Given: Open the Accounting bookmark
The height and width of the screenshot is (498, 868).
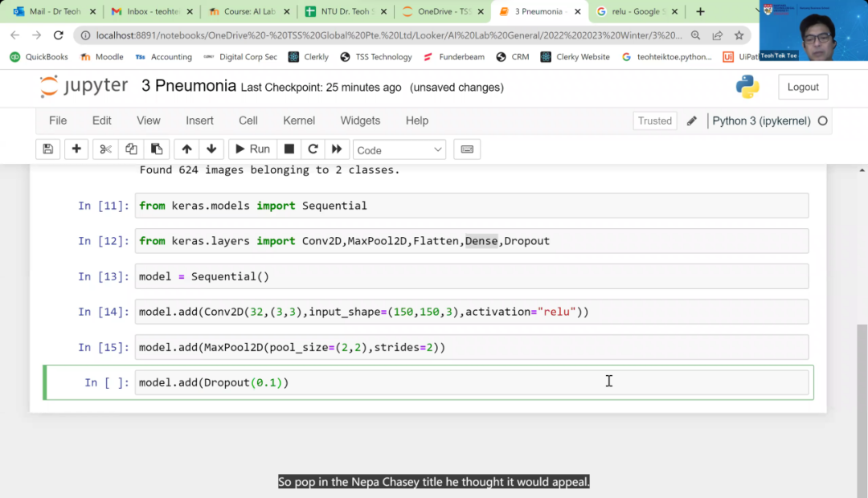Looking at the screenshot, I should [164, 57].
